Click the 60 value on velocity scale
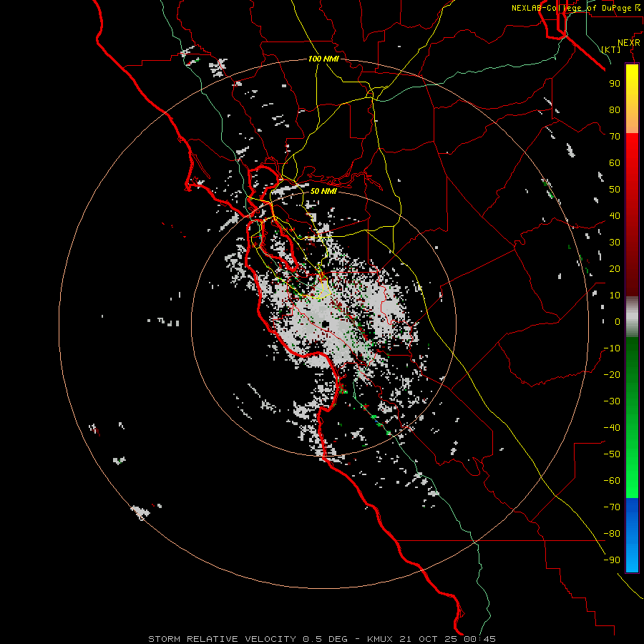Viewport: 644px width, 644px height. click(x=615, y=163)
